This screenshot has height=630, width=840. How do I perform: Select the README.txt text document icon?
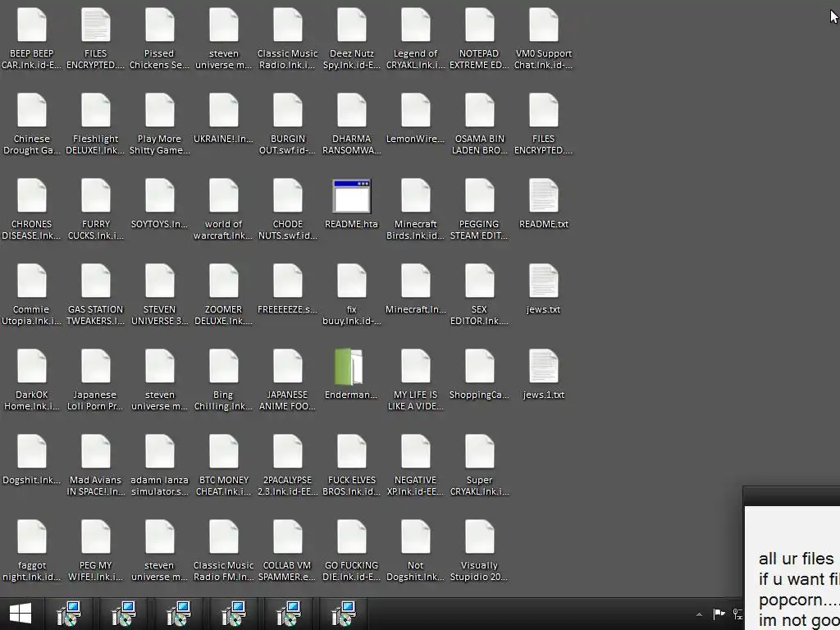[544, 195]
